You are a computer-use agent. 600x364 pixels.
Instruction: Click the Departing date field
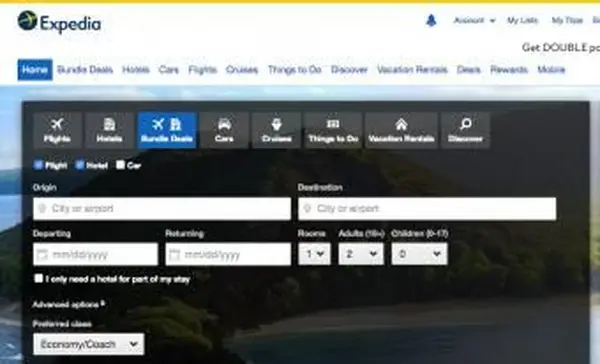[95, 254]
